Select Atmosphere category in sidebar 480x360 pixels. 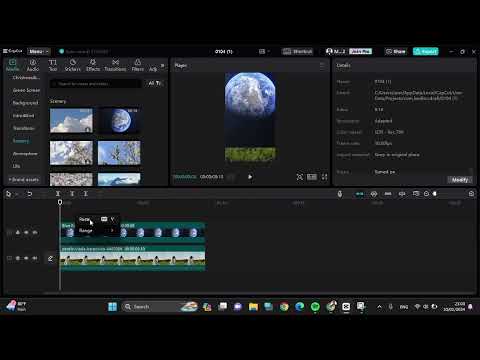coord(25,154)
